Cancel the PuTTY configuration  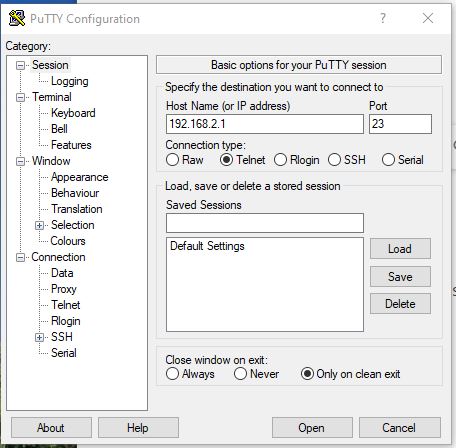[399, 428]
